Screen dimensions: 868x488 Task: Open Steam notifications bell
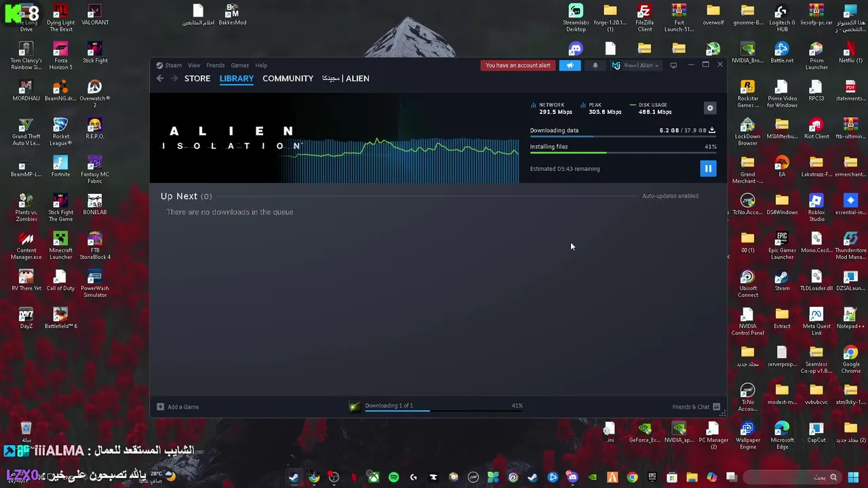click(595, 66)
